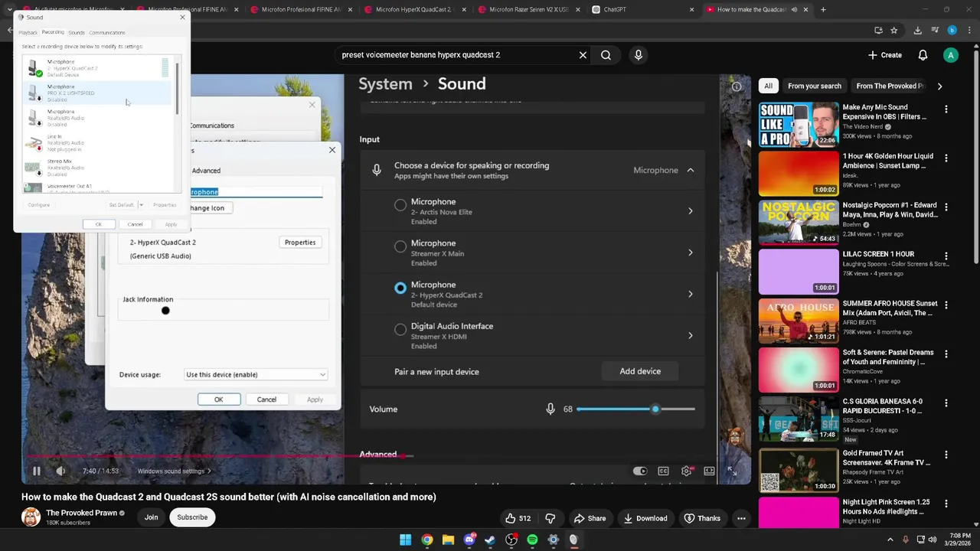
Task: Bookmark the page with the star icon
Action: click(893, 31)
